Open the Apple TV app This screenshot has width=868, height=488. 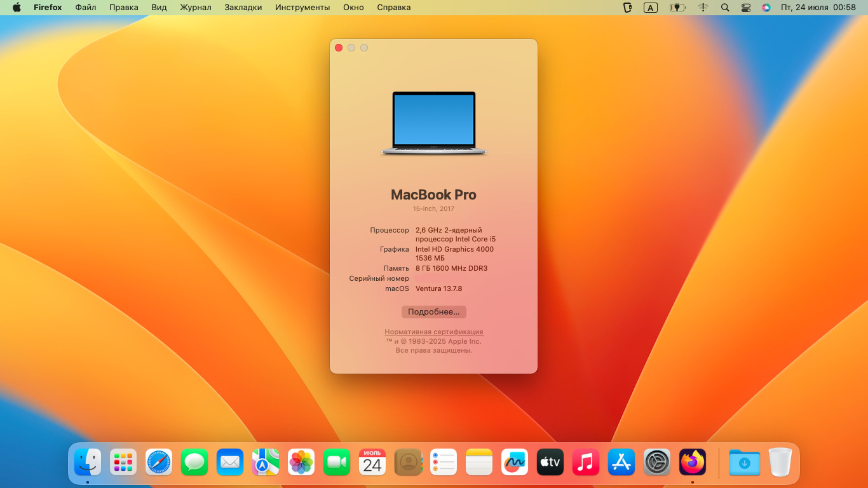pos(550,462)
